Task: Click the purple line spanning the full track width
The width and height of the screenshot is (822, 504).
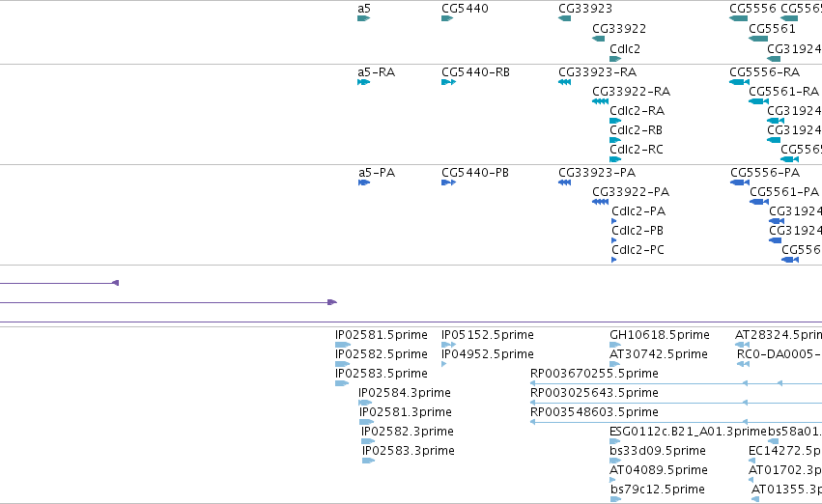Action: pyautogui.click(x=411, y=322)
